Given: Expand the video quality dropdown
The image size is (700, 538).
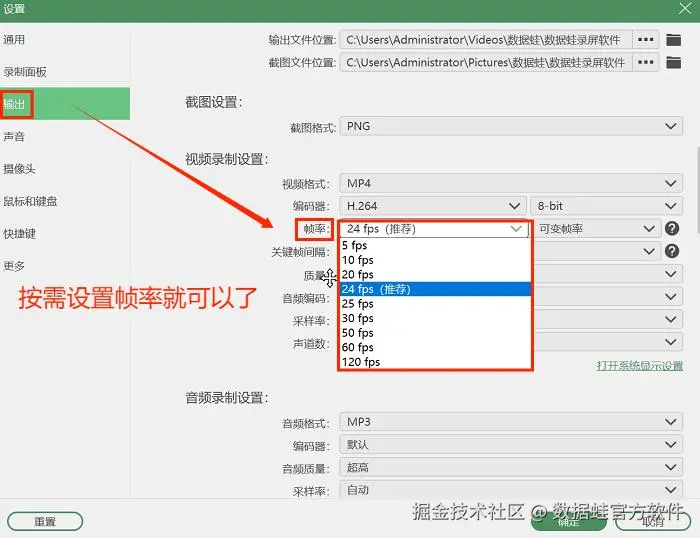Looking at the screenshot, I should click(608, 274).
